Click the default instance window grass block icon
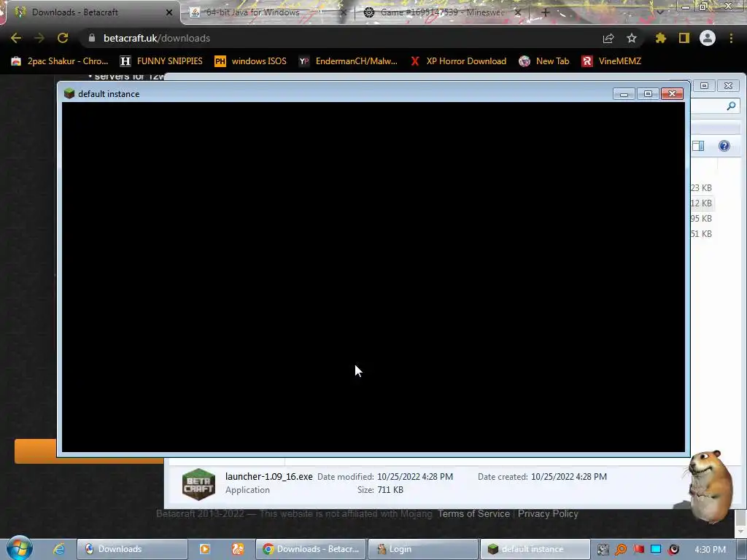 [x=69, y=93]
